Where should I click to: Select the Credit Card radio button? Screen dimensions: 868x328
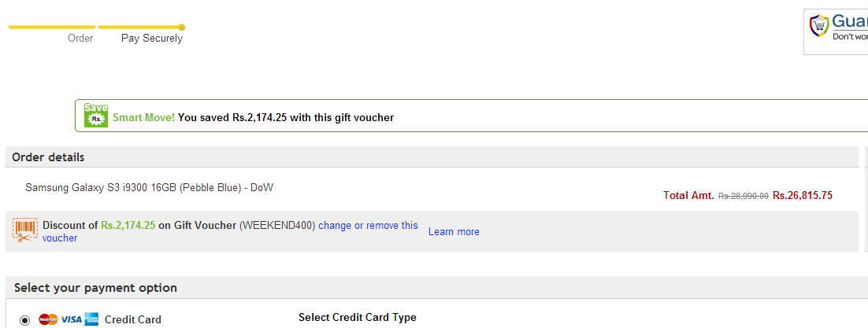click(24, 320)
